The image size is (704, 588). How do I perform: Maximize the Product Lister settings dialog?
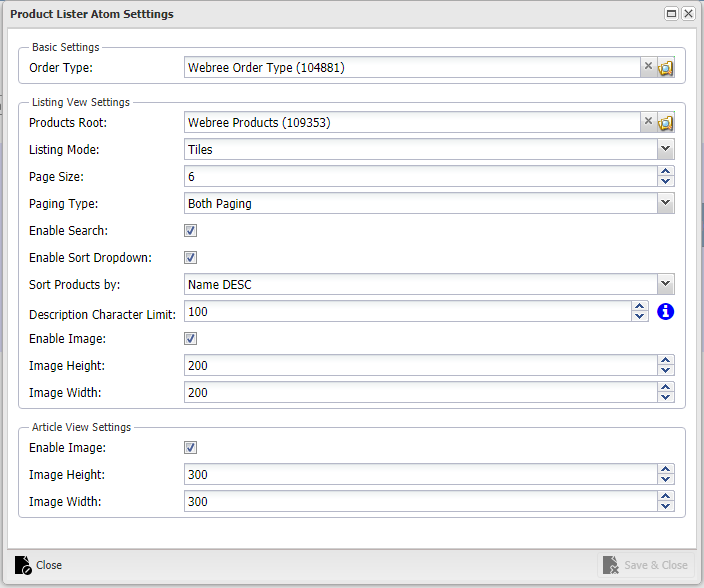[671, 14]
